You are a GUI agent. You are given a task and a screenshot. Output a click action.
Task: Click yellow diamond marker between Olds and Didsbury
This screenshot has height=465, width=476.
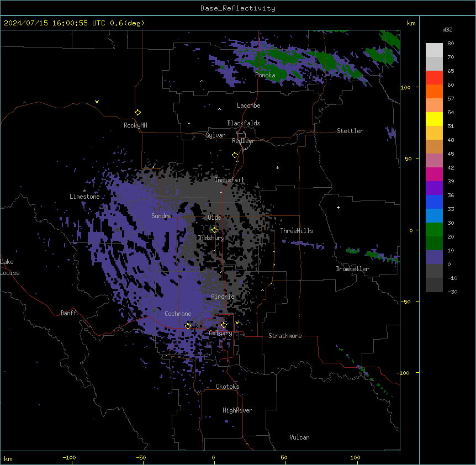215,230
